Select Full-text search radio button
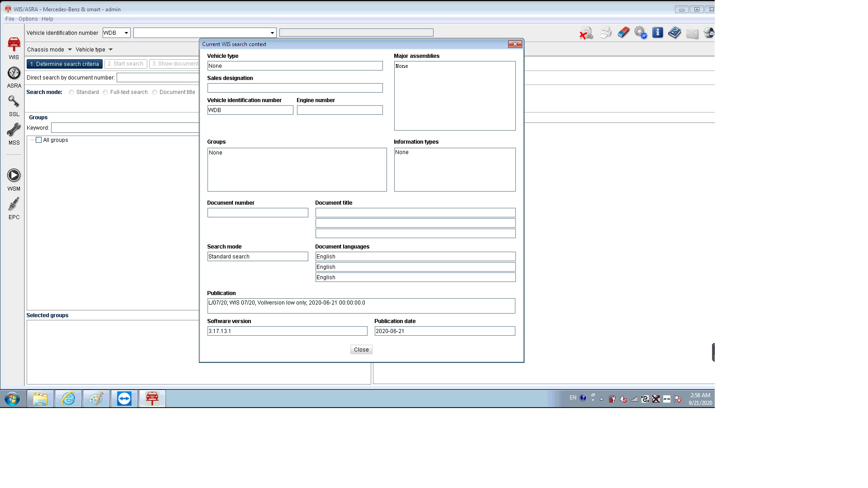 [x=105, y=92]
